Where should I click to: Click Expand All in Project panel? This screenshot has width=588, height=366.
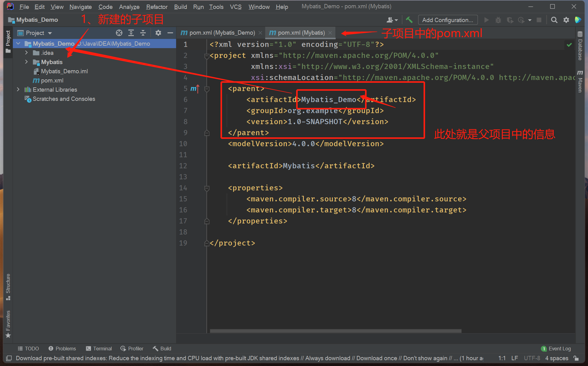tap(131, 33)
